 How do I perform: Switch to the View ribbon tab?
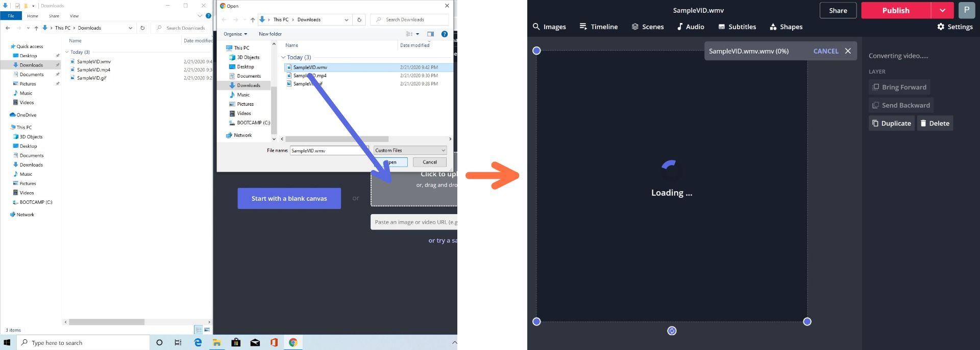[x=74, y=16]
